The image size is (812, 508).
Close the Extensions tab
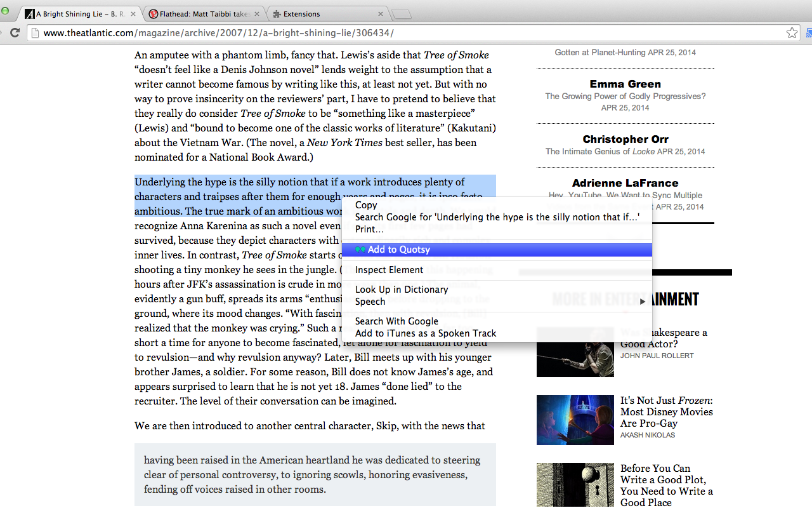coord(381,14)
